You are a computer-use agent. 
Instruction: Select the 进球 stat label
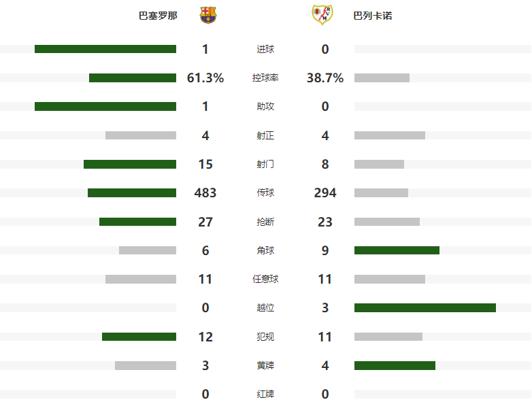(x=265, y=49)
